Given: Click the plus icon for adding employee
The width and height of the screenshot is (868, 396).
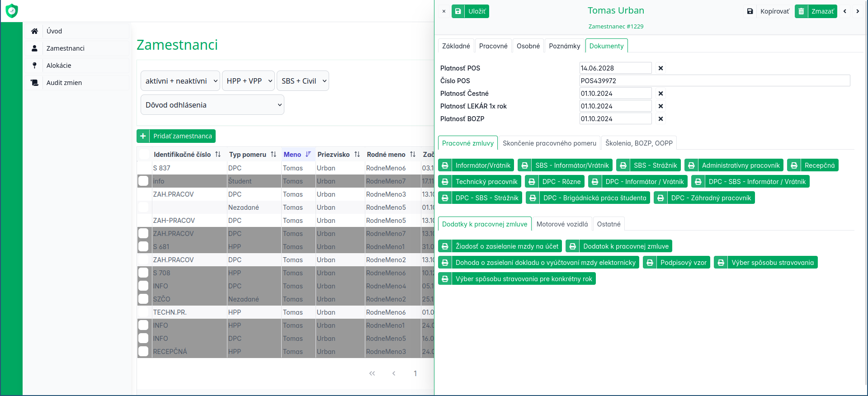Looking at the screenshot, I should pyautogui.click(x=143, y=136).
